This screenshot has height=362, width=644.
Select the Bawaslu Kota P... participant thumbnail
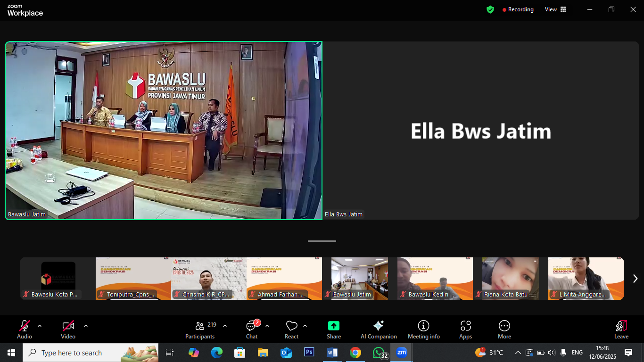click(58, 279)
